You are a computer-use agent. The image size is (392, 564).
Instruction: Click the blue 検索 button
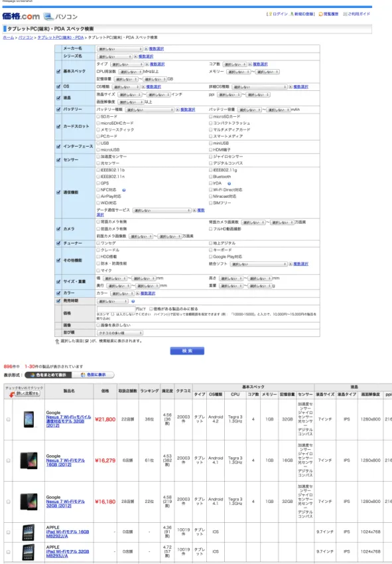[187, 351]
